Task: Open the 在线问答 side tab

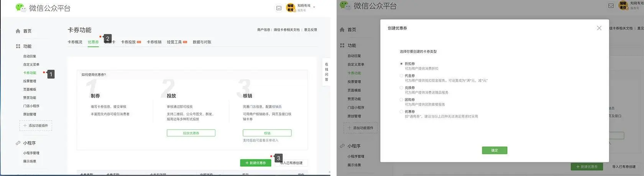Action: [x=327, y=72]
